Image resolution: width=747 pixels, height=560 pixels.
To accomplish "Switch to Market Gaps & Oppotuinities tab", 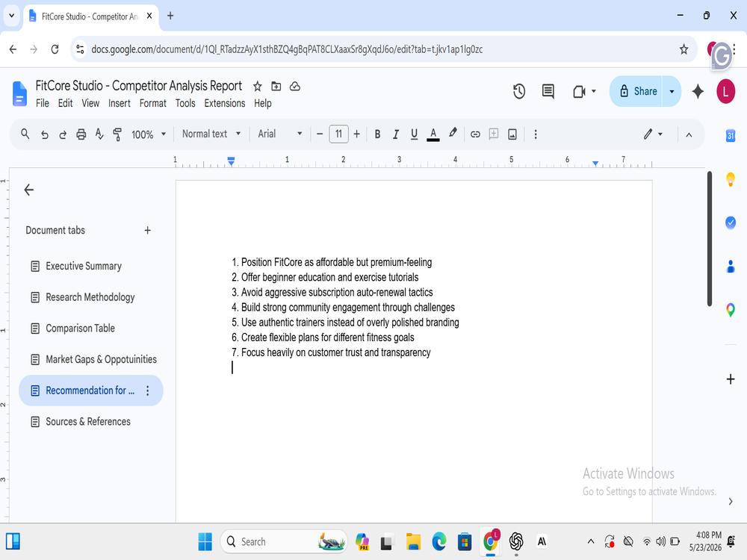I will [101, 360].
